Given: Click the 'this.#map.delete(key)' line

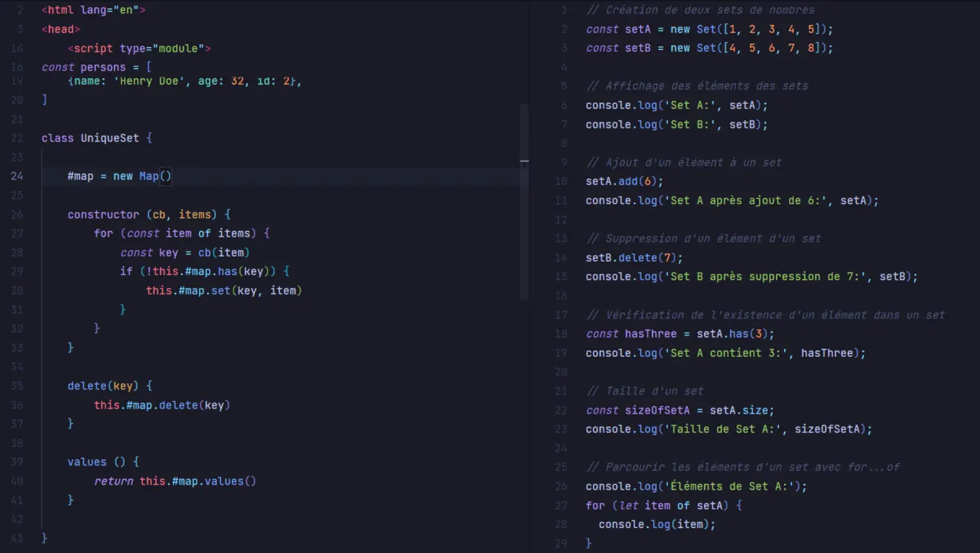Looking at the screenshot, I should (162, 405).
